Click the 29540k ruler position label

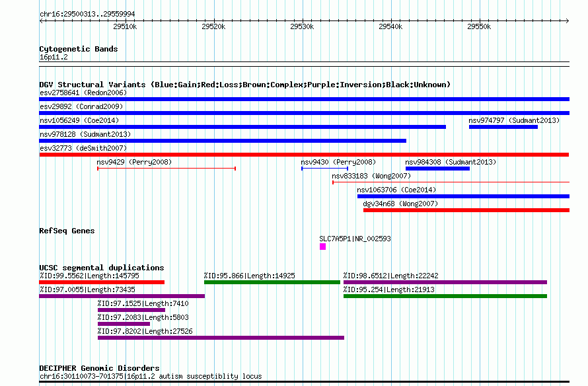click(390, 26)
